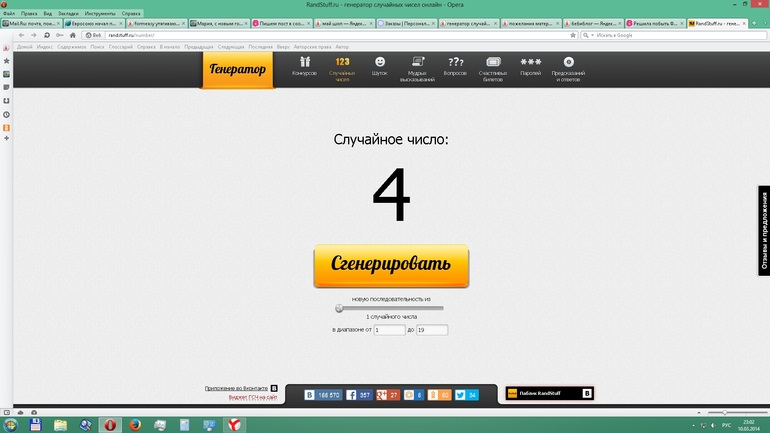Open the Предсказаний и ответов generator
Screen dimensions: 770x433
point(568,69)
